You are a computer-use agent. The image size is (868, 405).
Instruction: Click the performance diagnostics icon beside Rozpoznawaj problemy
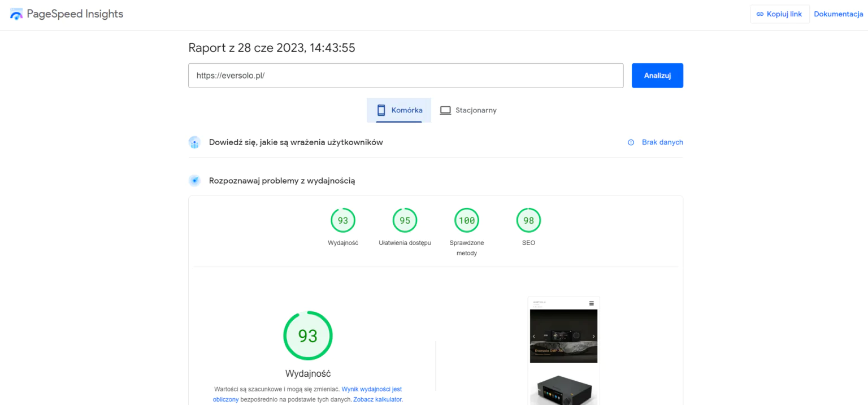pyautogui.click(x=194, y=181)
